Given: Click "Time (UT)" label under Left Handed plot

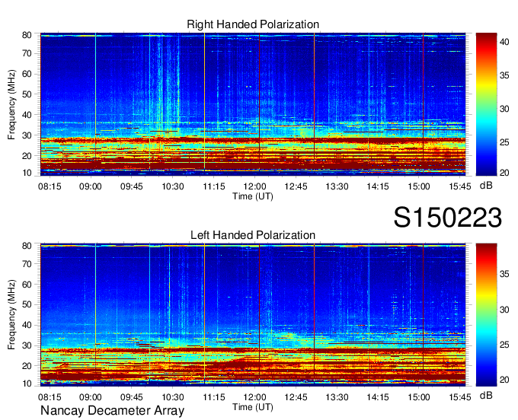Looking at the screenshot, I should coord(253,407).
